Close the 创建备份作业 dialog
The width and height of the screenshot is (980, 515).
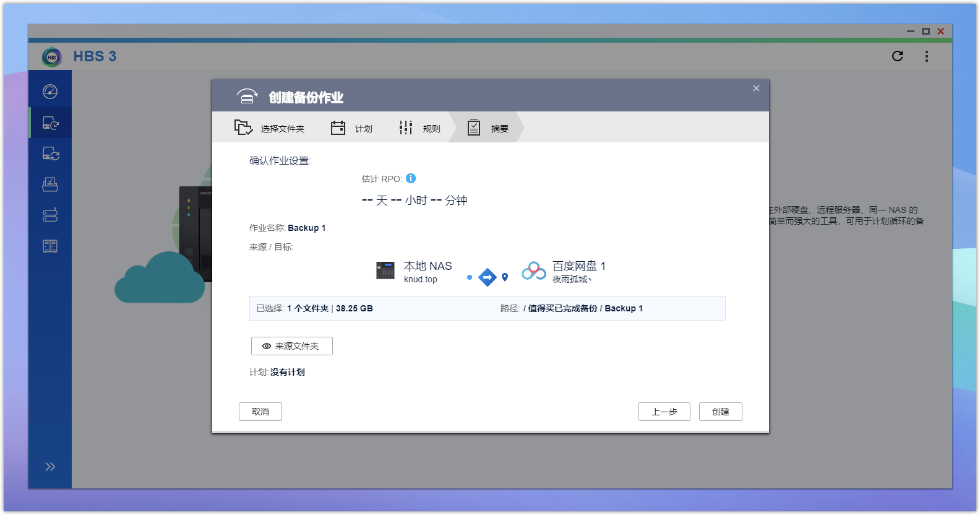(x=756, y=89)
